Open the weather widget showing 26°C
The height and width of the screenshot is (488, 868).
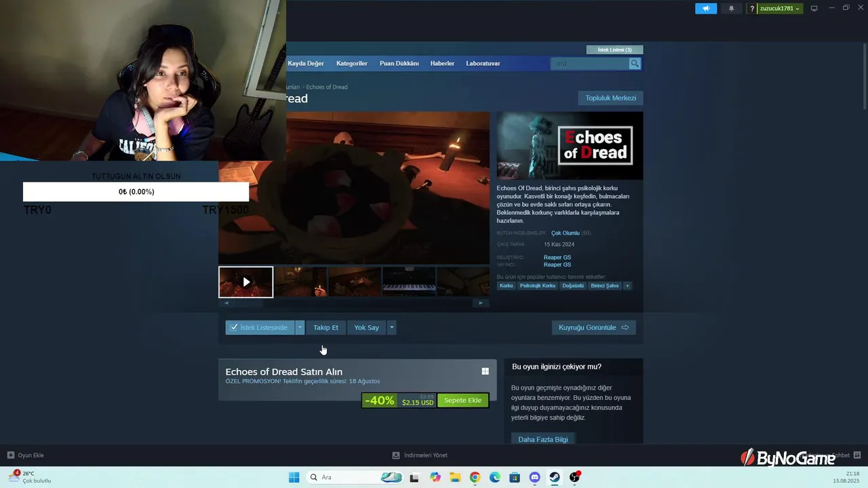(x=30, y=477)
